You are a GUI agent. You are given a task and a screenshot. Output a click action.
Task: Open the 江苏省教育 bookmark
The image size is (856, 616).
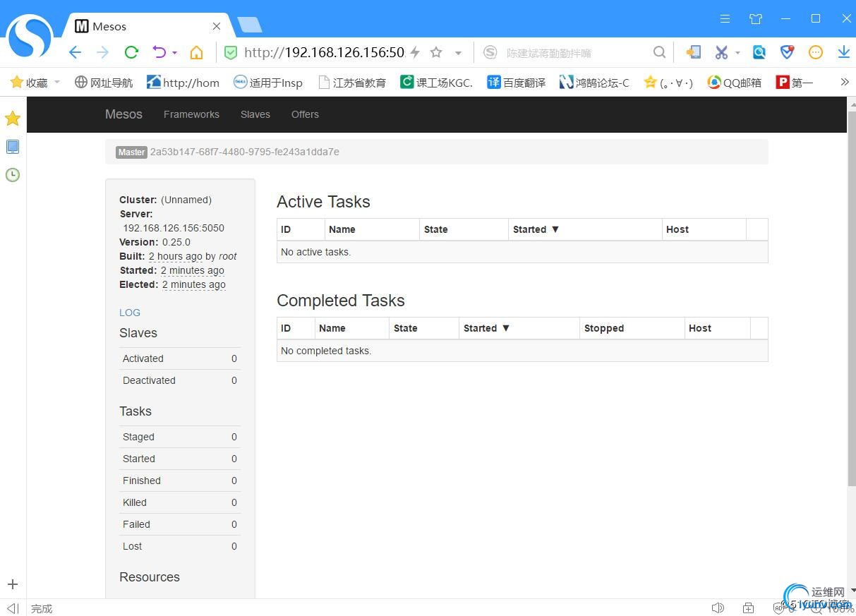(352, 83)
